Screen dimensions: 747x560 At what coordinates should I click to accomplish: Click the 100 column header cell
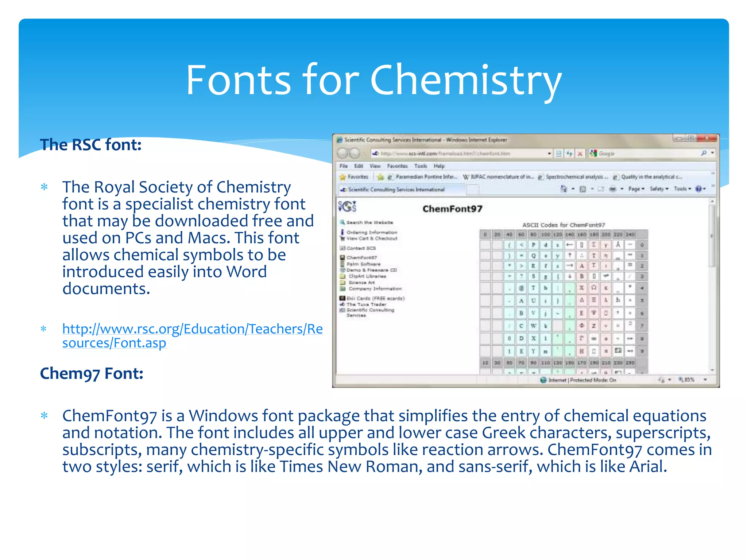[545, 234]
